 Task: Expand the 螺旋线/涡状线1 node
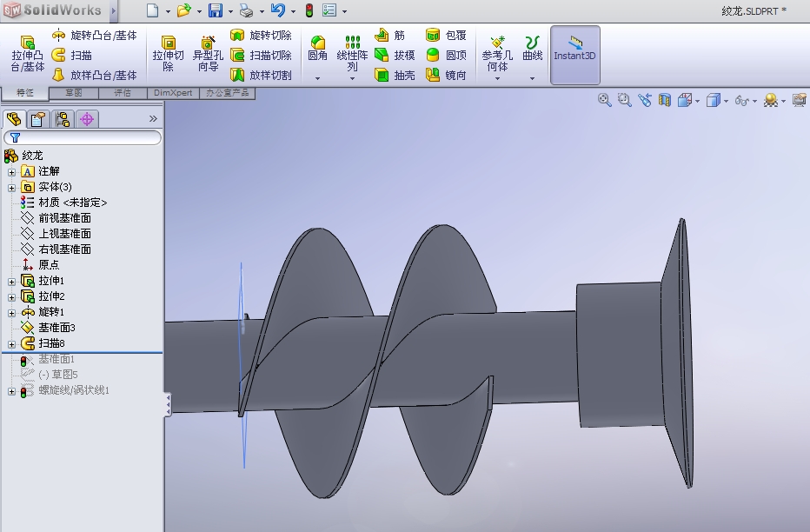point(11,392)
